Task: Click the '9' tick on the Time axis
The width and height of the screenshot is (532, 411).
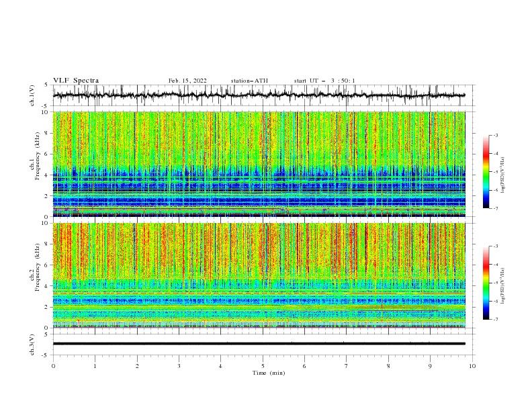Action: coord(430,366)
